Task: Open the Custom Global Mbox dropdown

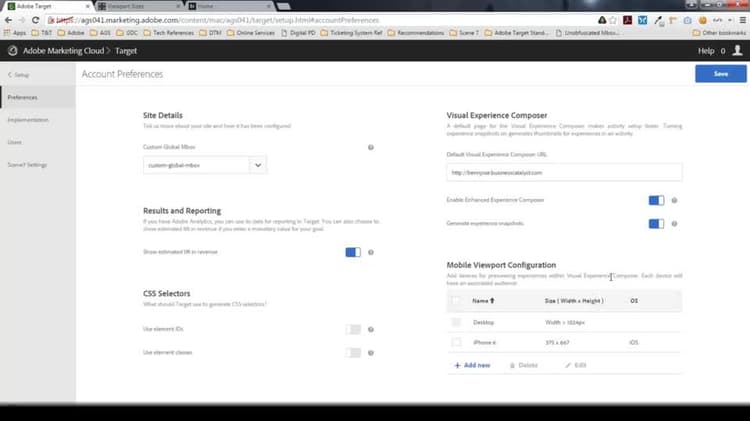Action: 205,165
